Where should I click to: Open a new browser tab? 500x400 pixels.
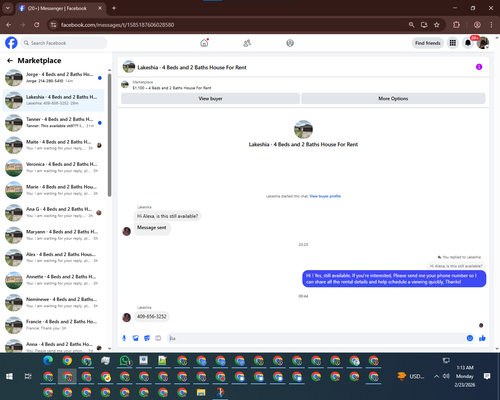click(114, 8)
